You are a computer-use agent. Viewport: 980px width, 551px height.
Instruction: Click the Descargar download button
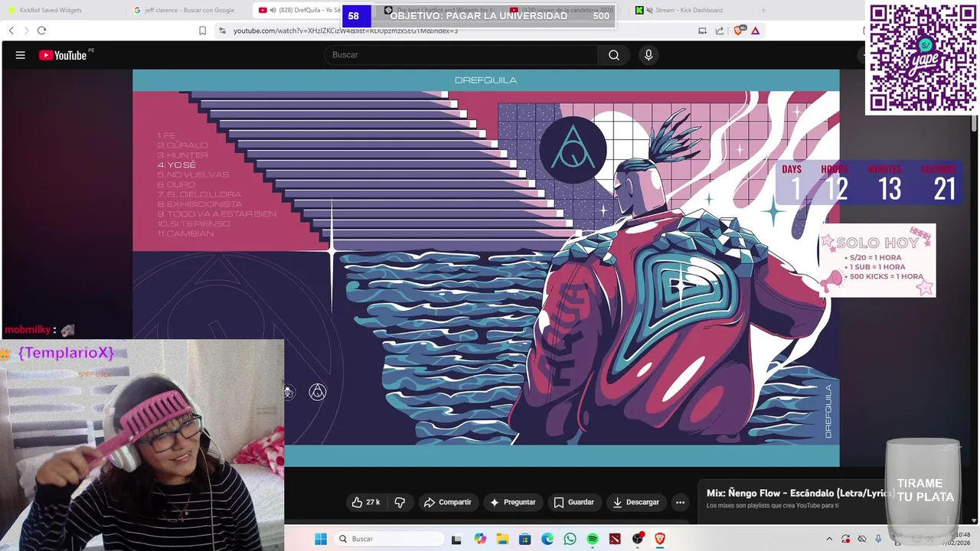pos(635,502)
